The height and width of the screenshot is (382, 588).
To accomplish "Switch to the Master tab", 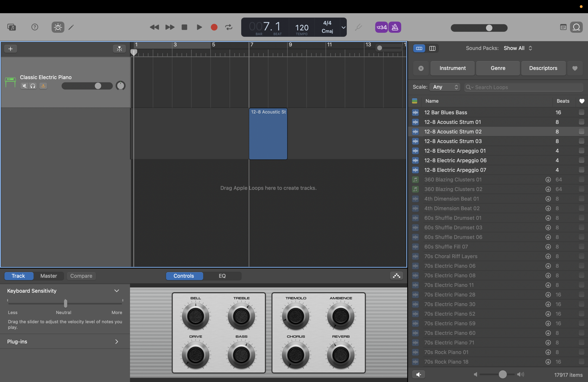I will (49, 276).
